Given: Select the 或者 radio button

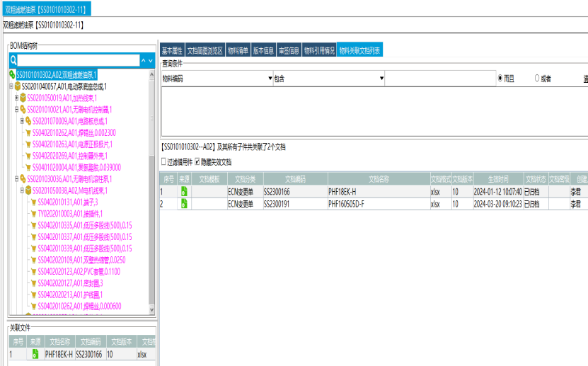Looking at the screenshot, I should click(537, 78).
